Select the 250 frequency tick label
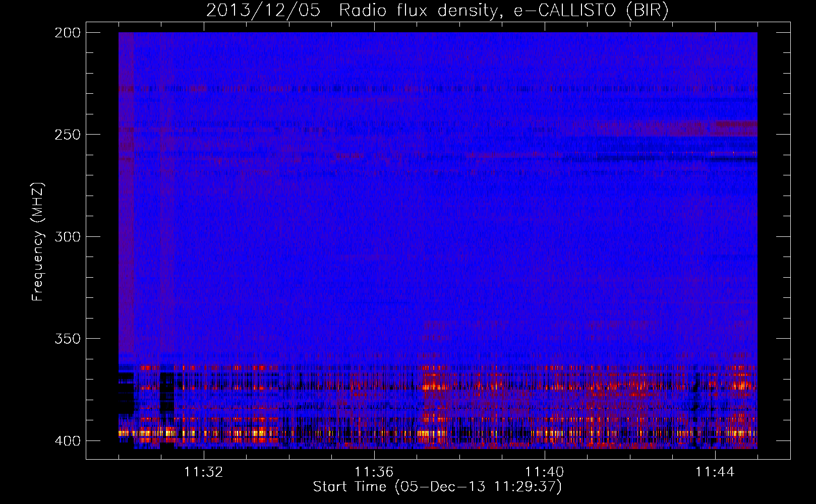The width and height of the screenshot is (816, 504). [67, 135]
